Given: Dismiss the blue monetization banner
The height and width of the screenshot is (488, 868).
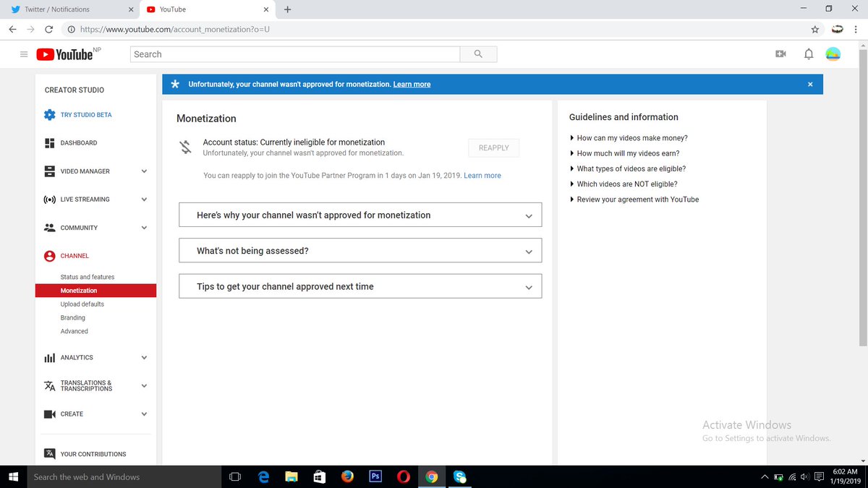Looking at the screenshot, I should [810, 85].
